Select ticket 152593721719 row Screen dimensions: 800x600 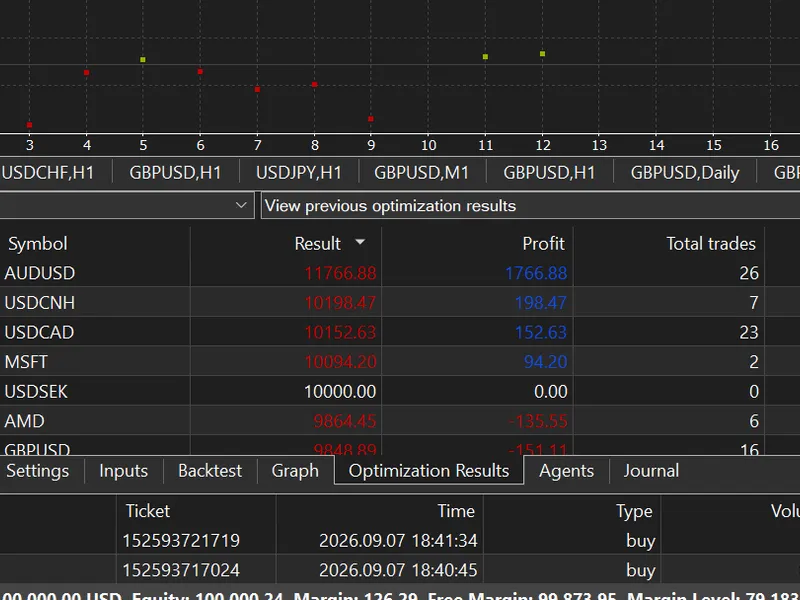pyautogui.click(x=400, y=540)
